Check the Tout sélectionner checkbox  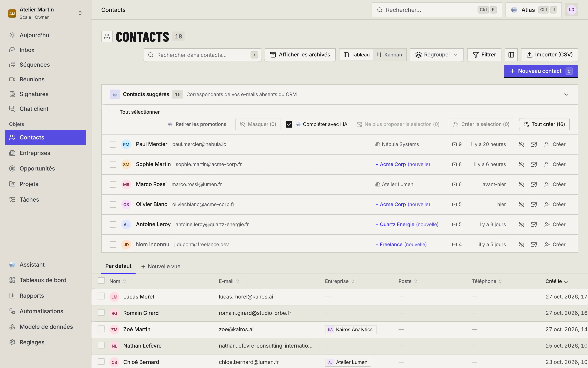(x=113, y=112)
